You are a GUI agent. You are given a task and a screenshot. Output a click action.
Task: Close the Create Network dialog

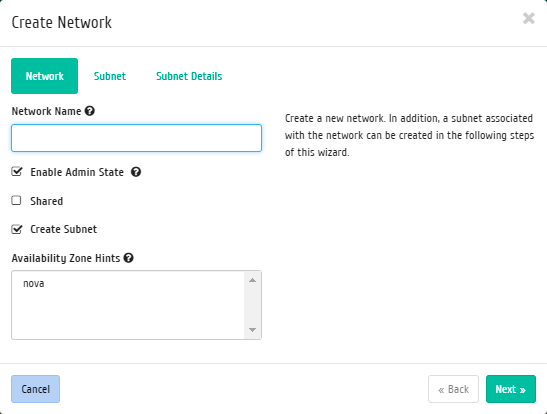coord(529,18)
